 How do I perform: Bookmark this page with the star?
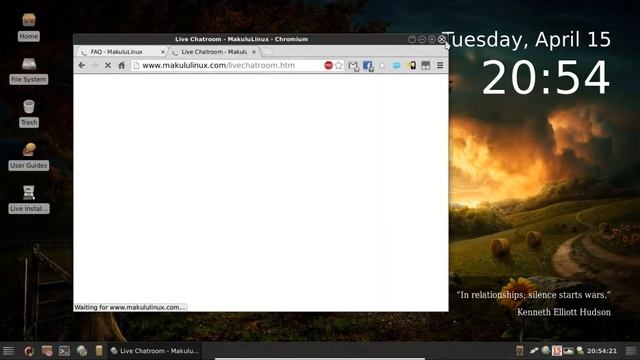coord(338,65)
